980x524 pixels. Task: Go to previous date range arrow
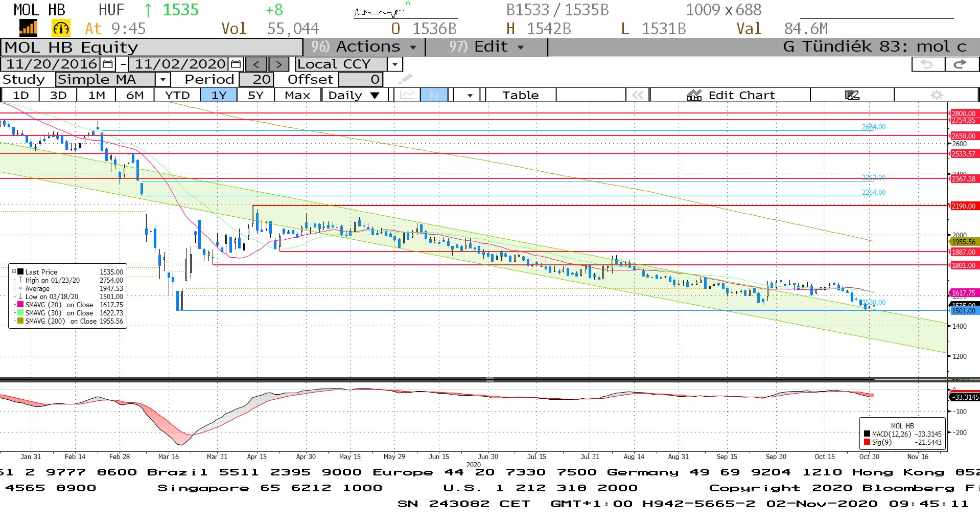tap(256, 64)
